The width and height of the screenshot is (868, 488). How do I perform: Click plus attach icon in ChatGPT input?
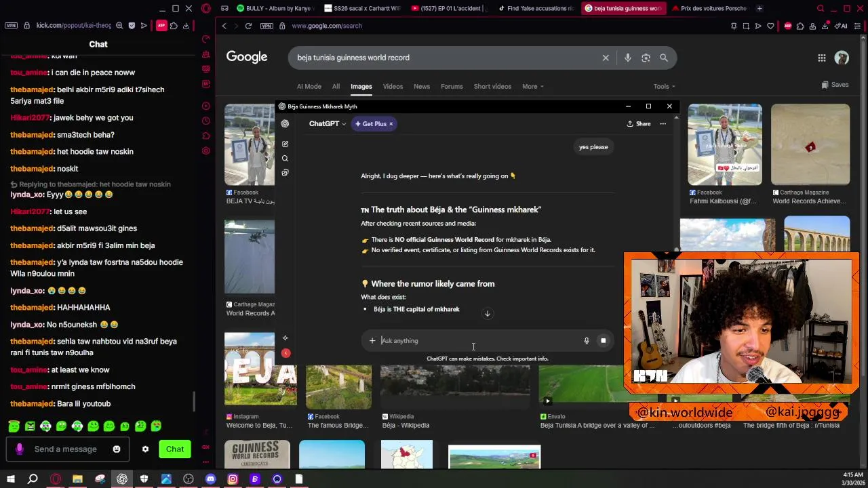(372, 340)
